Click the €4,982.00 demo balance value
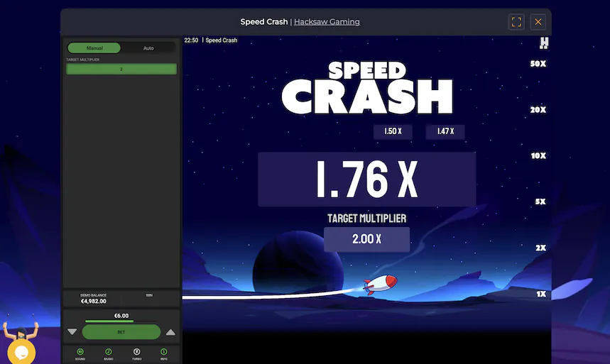This screenshot has width=610, height=364. coord(93,302)
